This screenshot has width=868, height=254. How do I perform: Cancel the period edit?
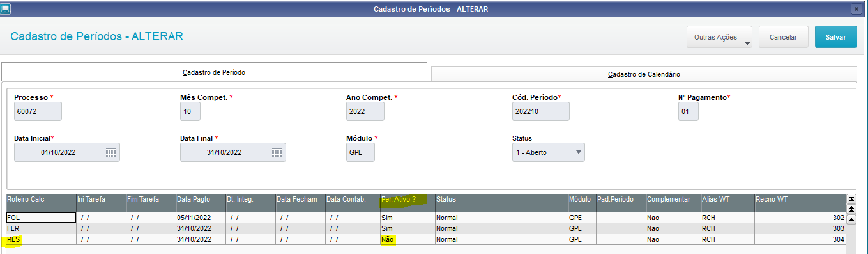coord(783,37)
